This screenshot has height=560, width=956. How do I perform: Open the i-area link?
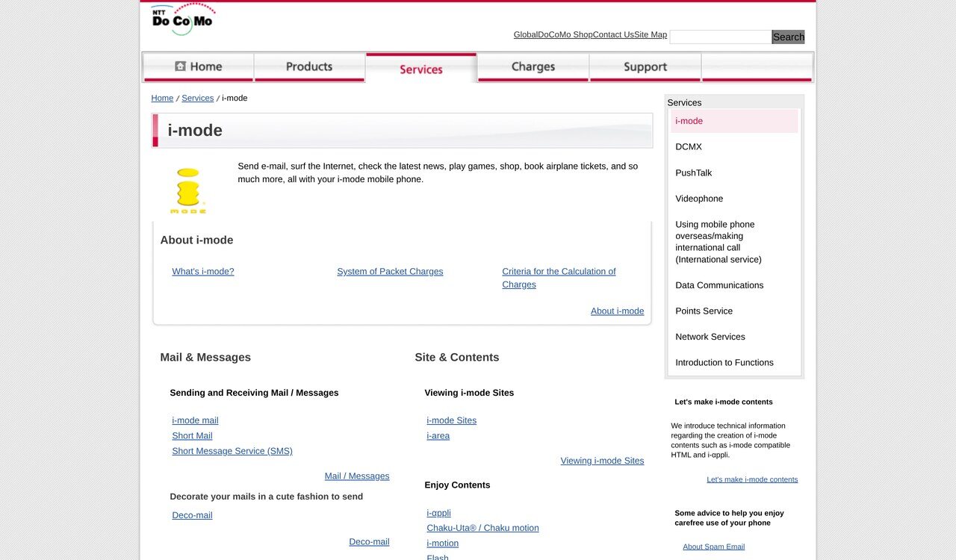click(x=438, y=436)
